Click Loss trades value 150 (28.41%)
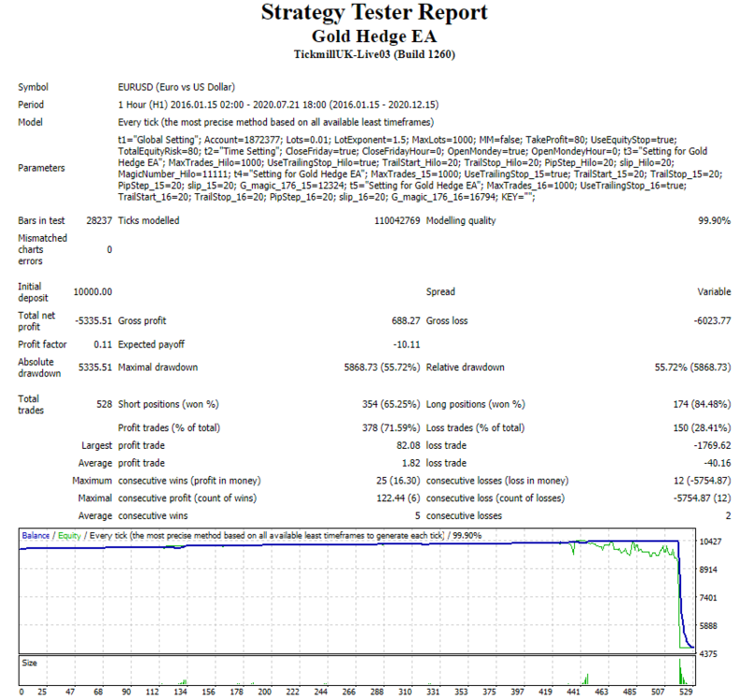The image size is (754, 700). point(702,427)
